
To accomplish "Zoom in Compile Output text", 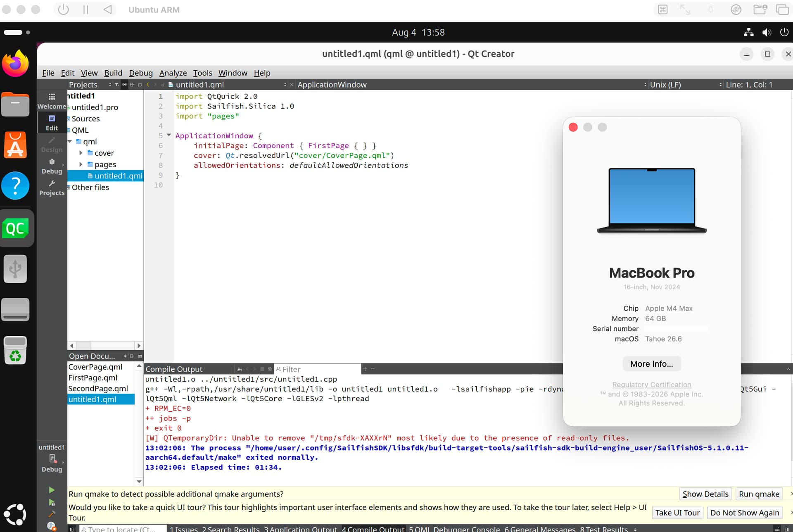I will pyautogui.click(x=365, y=369).
